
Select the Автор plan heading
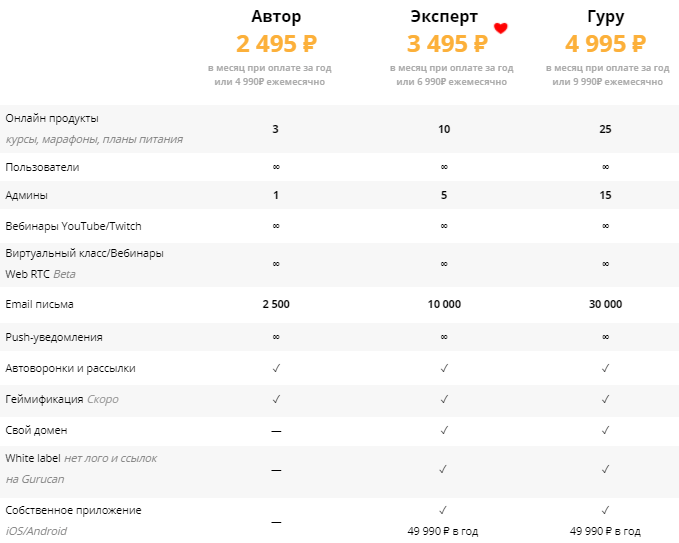coord(276,17)
